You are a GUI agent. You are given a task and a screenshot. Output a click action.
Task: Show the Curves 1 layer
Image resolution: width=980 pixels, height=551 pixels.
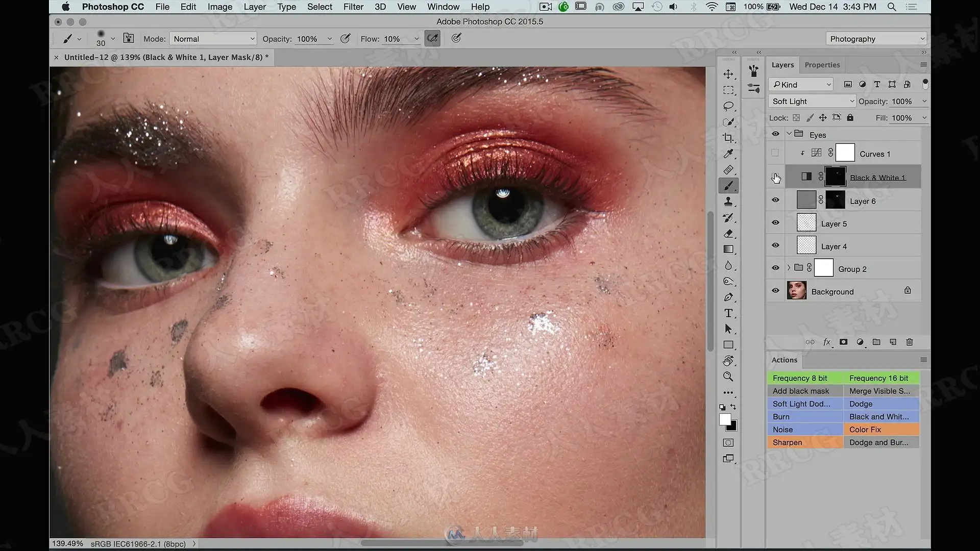pos(775,153)
